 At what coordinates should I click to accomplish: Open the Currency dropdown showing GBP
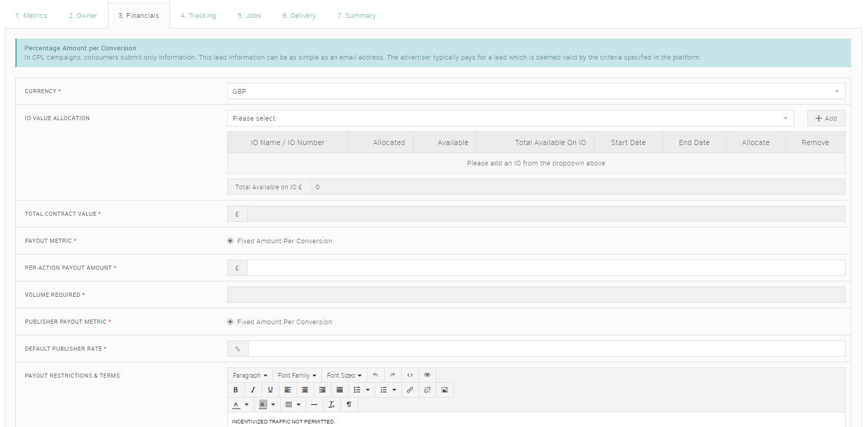coord(535,92)
